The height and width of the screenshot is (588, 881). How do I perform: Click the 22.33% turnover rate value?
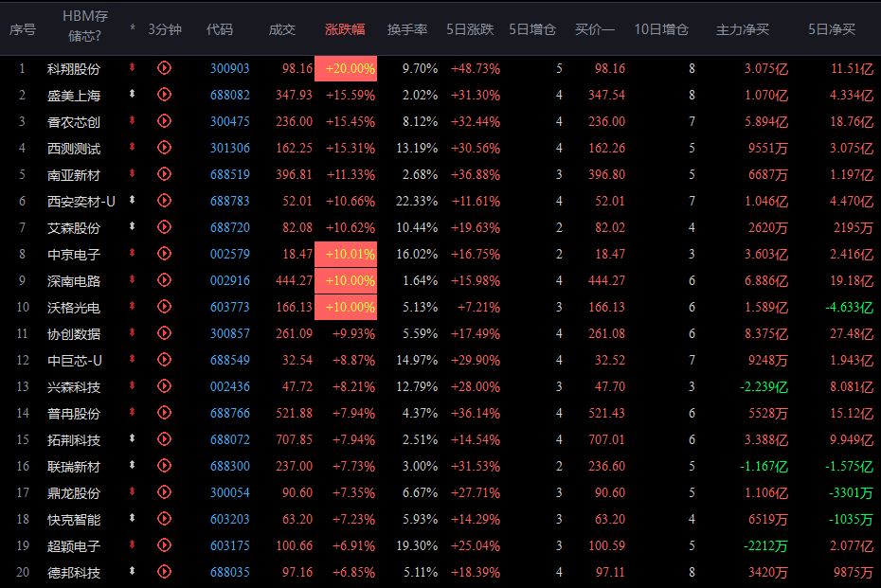pos(416,201)
